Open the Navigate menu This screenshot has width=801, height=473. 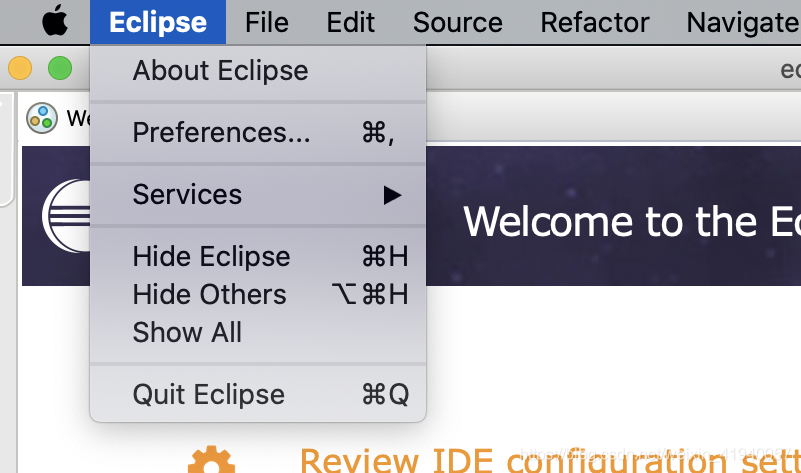tap(743, 23)
